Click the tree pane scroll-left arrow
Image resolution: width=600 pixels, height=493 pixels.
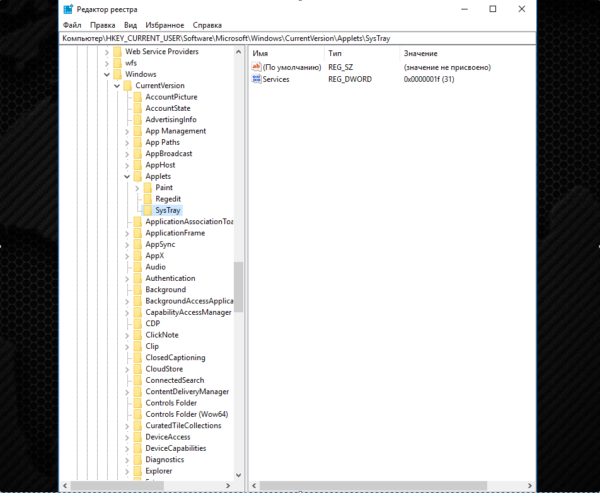point(65,486)
